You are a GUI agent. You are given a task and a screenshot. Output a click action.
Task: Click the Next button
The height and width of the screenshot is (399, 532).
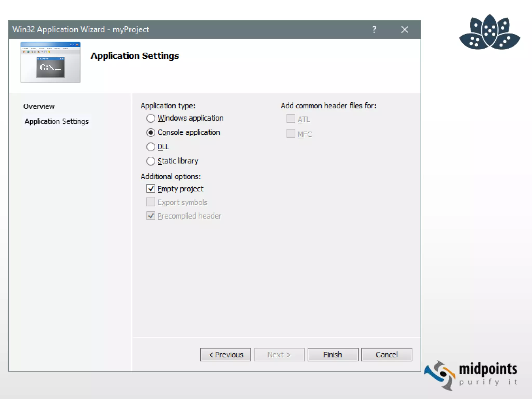click(x=279, y=355)
